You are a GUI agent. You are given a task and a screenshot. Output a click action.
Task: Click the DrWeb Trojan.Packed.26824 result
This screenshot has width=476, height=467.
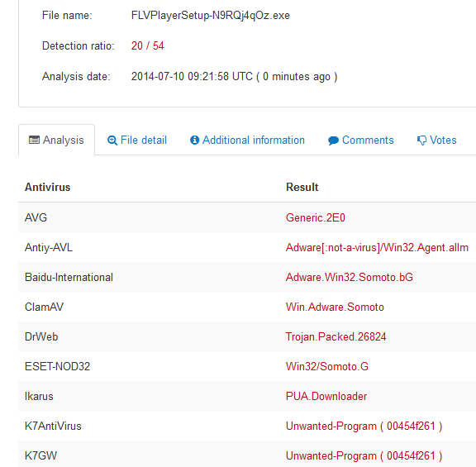coord(336,336)
